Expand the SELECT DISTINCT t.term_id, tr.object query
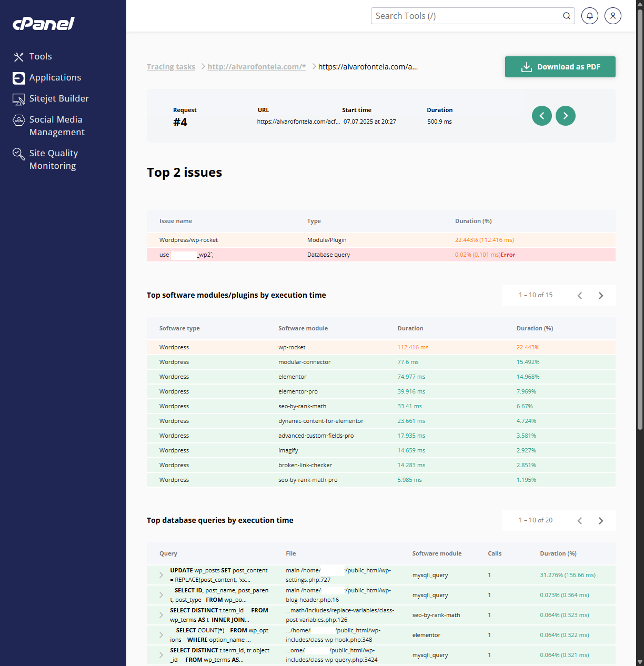The width and height of the screenshot is (644, 666). click(161, 655)
